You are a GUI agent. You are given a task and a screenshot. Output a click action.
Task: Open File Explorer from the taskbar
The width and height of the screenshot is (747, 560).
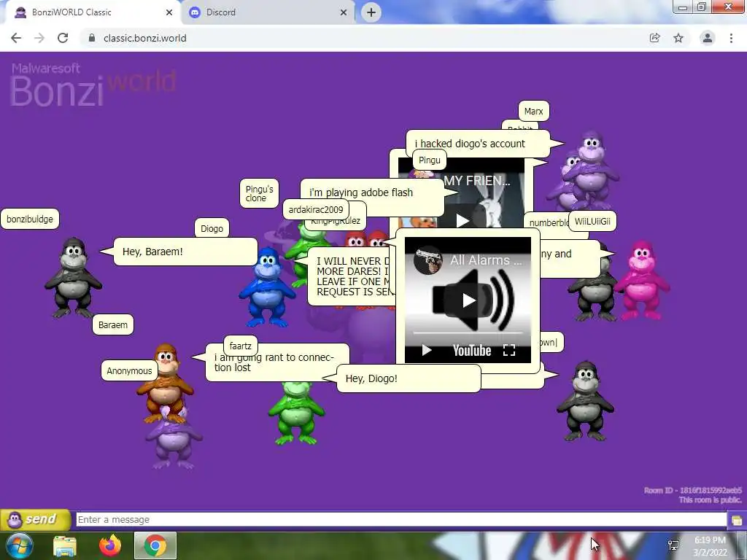pos(65,545)
